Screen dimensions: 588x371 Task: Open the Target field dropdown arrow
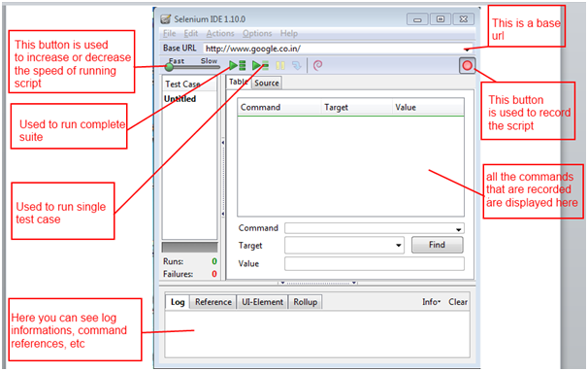[398, 246]
